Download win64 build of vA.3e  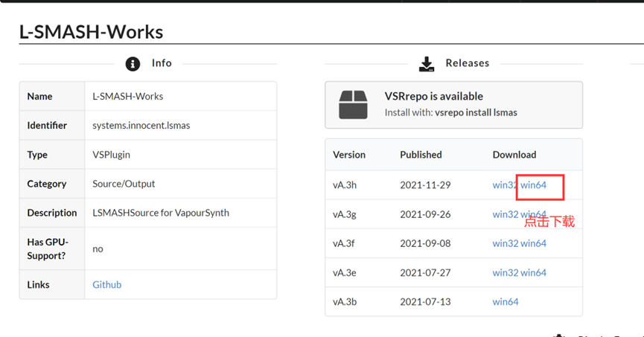coord(533,273)
